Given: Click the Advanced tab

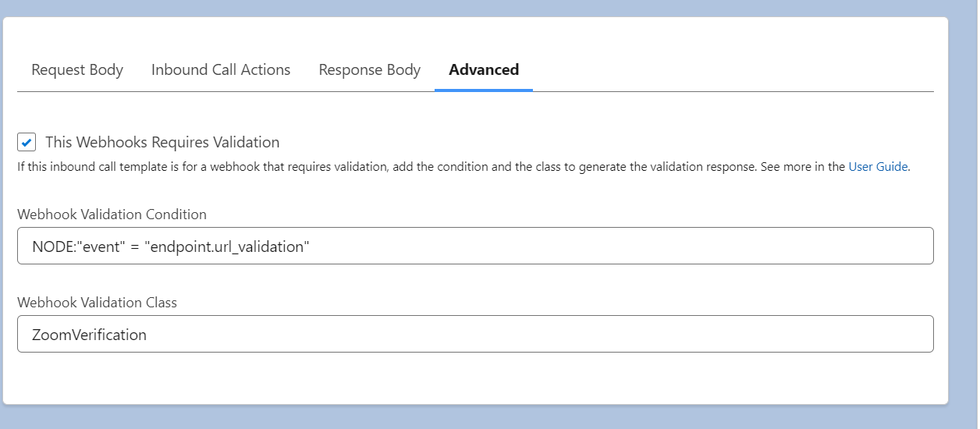Looking at the screenshot, I should click(x=484, y=70).
